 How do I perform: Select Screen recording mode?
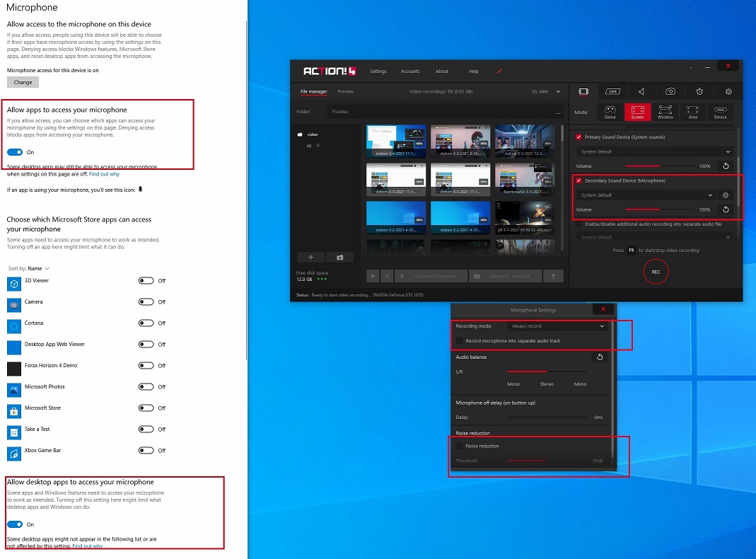coord(637,112)
